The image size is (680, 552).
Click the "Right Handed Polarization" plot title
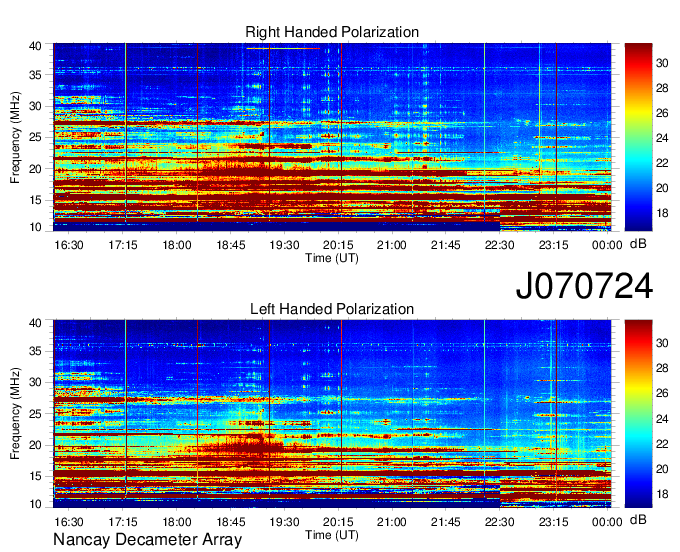tap(332, 32)
